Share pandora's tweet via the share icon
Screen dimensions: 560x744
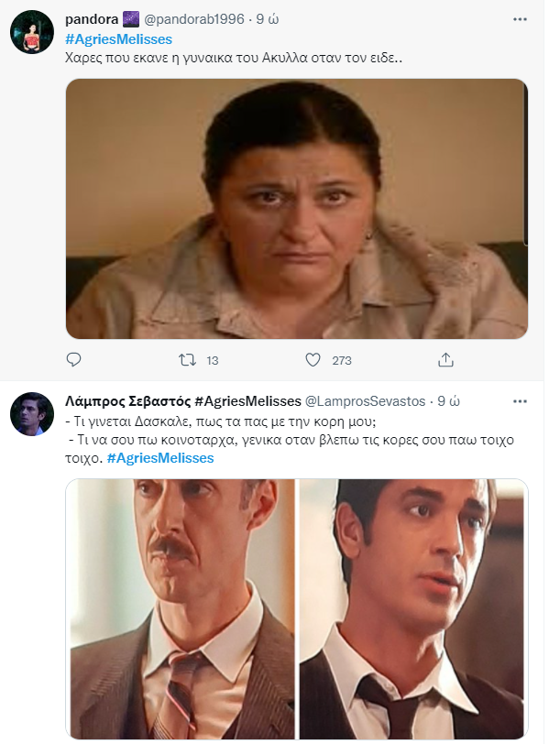click(445, 361)
